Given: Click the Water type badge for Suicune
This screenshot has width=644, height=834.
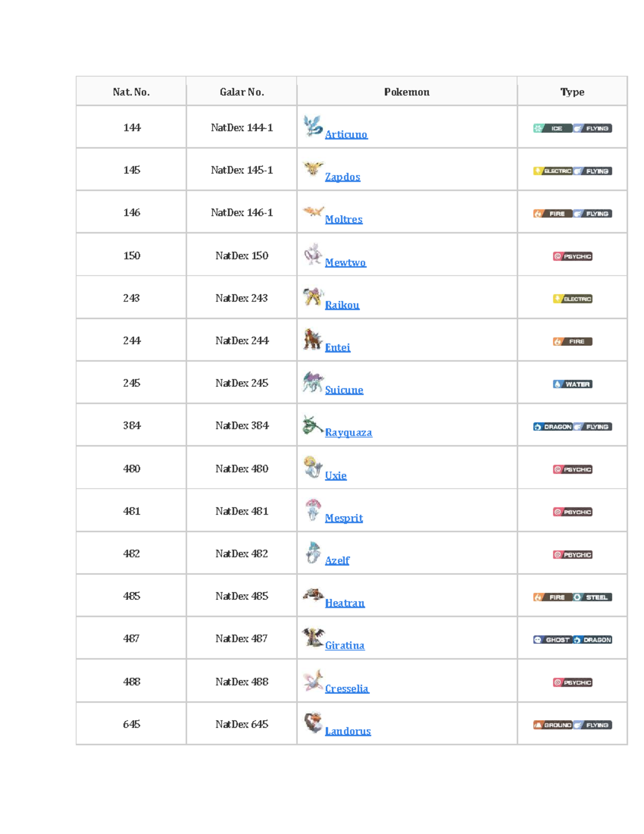Looking at the screenshot, I should [x=573, y=384].
